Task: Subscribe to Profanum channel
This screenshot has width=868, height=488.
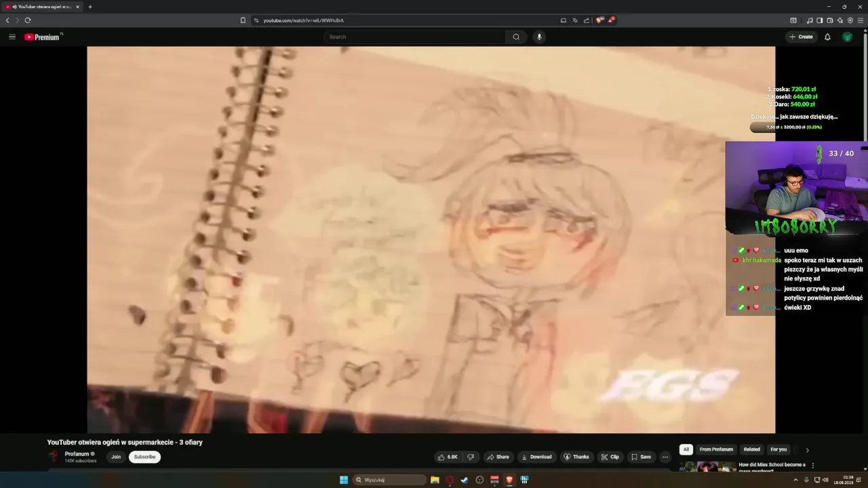Action: click(144, 457)
